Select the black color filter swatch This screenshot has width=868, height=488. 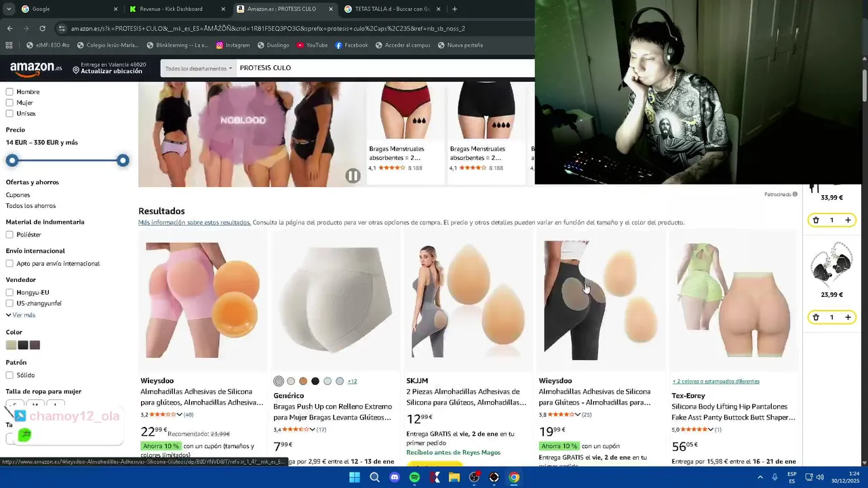[23, 345]
